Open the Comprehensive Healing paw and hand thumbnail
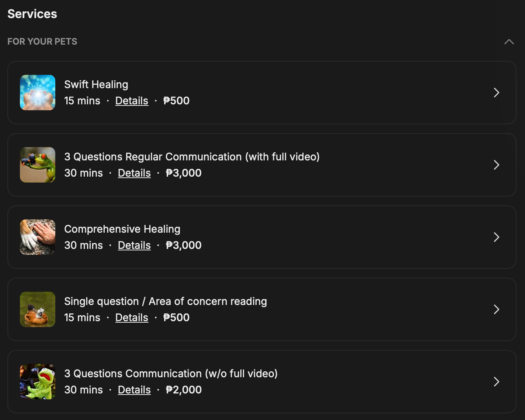The image size is (525, 420). click(x=38, y=237)
